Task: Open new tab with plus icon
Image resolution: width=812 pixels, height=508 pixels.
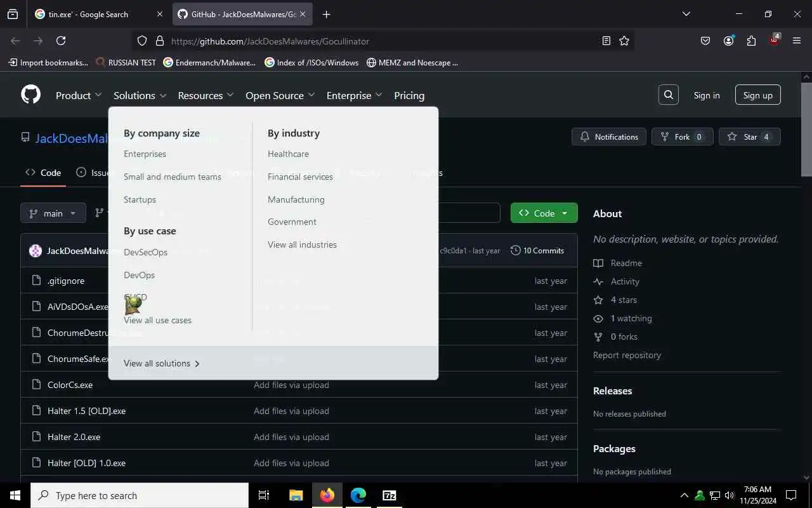Action: pyautogui.click(x=326, y=14)
